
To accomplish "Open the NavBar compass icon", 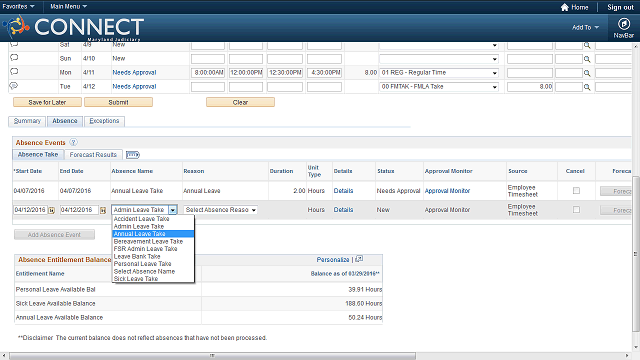I will click(623, 24).
